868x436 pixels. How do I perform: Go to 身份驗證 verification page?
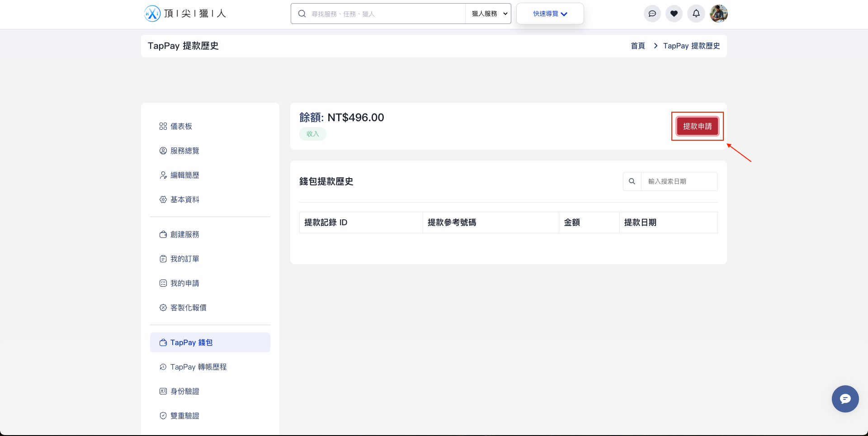(185, 391)
